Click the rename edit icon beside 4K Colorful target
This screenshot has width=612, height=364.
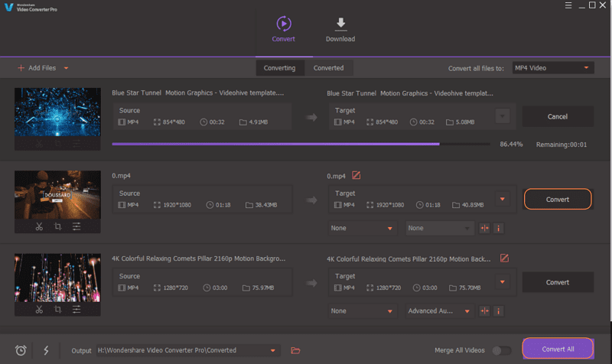(504, 258)
